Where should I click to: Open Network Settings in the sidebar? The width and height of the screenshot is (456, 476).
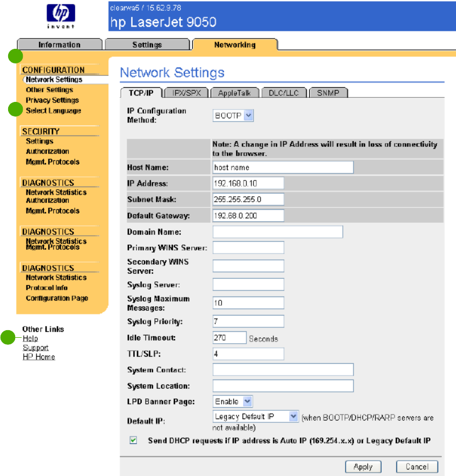[x=54, y=80]
